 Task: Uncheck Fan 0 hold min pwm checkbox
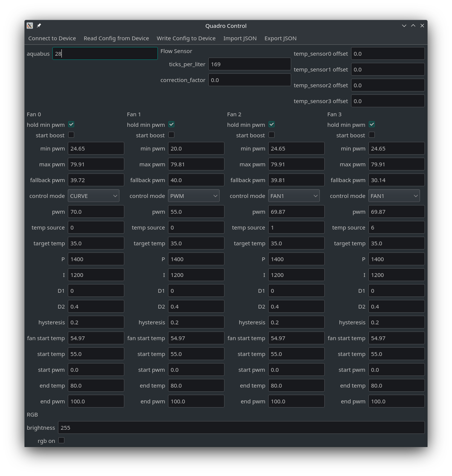pos(71,124)
